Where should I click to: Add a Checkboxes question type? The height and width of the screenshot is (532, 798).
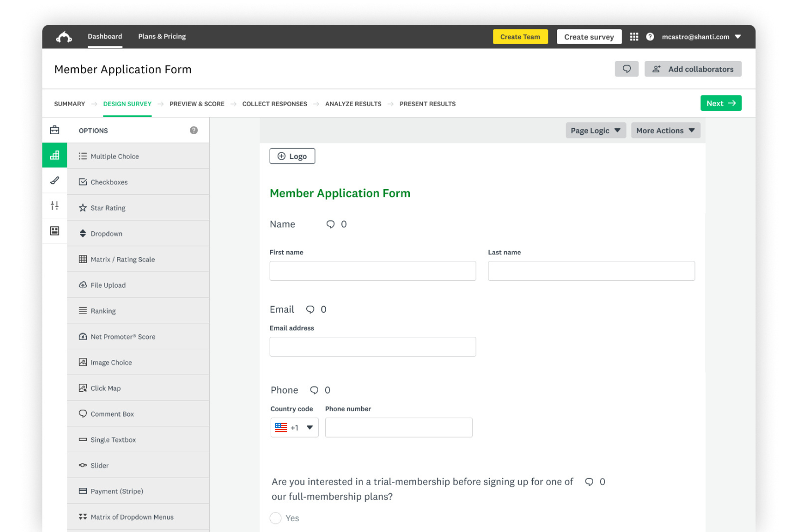click(138, 182)
